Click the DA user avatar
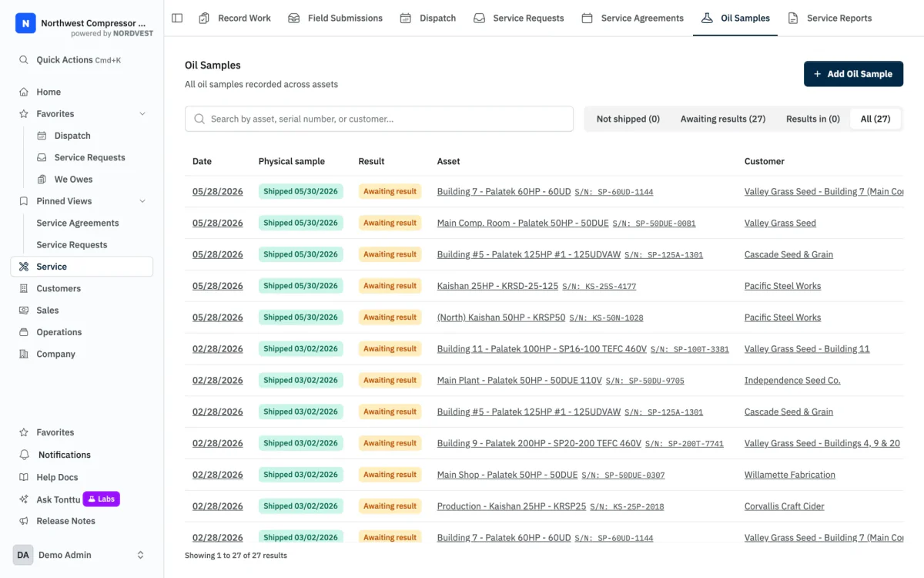 coord(23,555)
